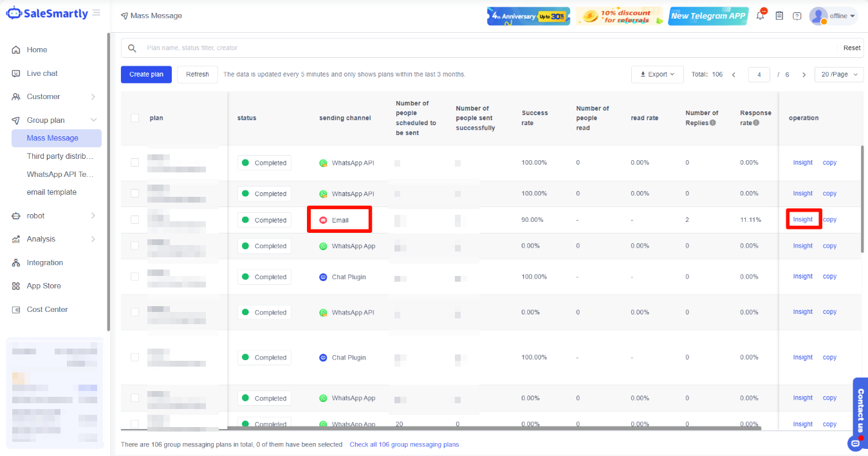868x456 pixels.
Task: Open the 20 /Page size dropdown
Action: [838, 75]
